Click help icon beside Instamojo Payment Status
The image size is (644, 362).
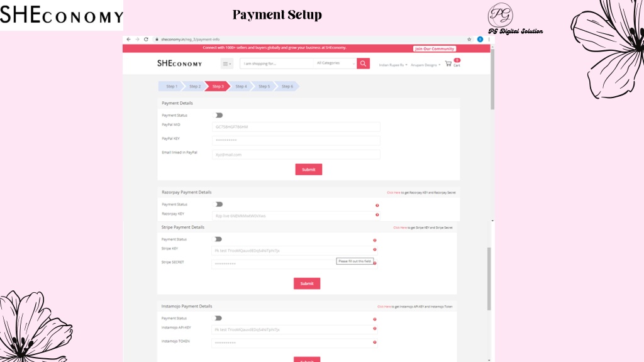375,319
